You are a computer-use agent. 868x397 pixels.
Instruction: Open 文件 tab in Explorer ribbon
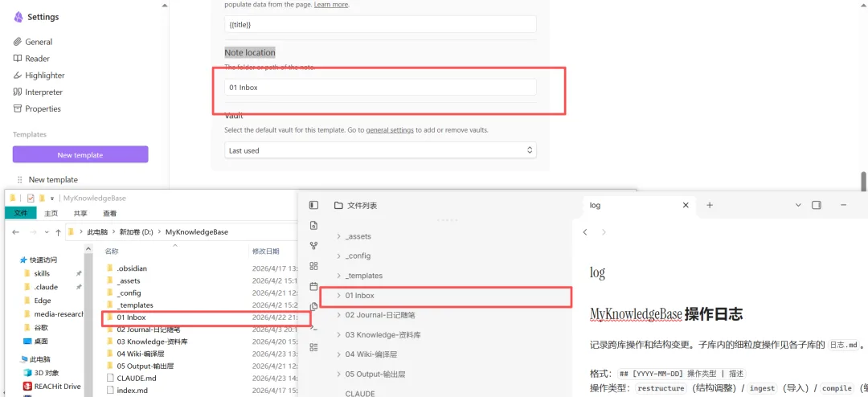20,213
